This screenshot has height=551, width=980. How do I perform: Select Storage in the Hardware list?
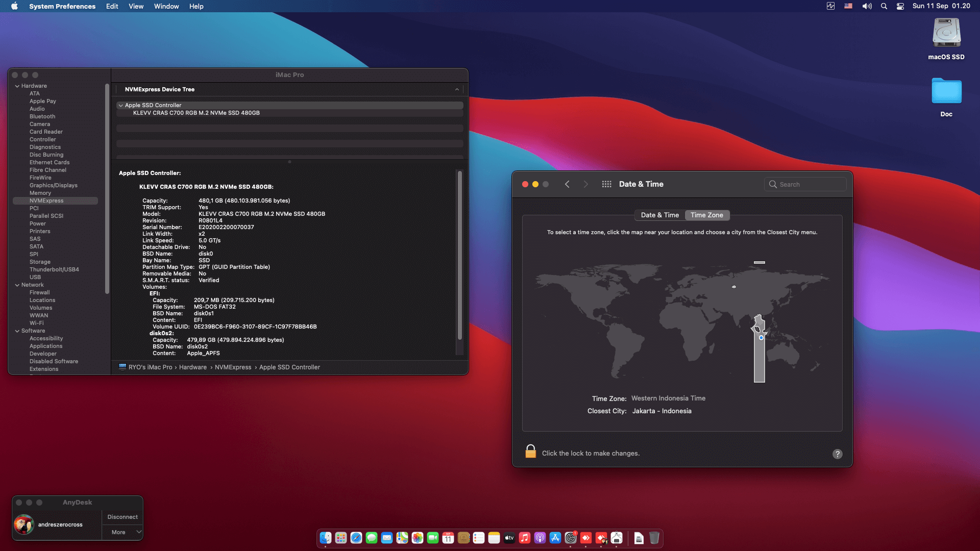click(x=40, y=262)
